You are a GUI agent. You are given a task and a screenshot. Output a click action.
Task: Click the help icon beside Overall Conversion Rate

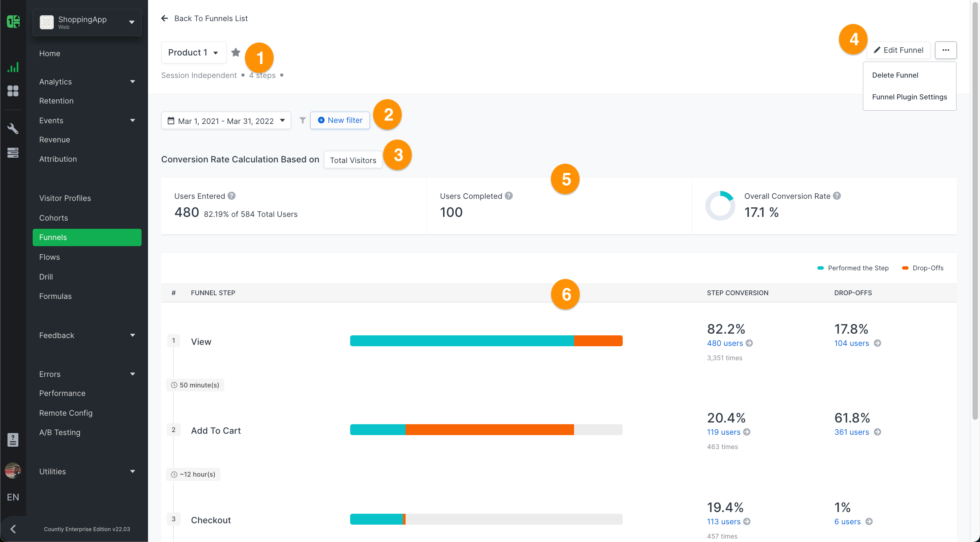coord(837,196)
